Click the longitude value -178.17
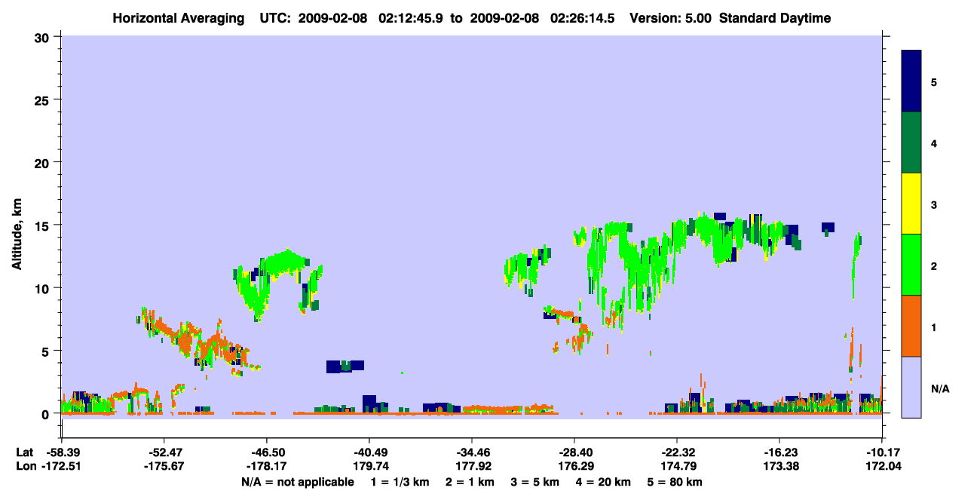The width and height of the screenshot is (980, 503). [x=266, y=466]
